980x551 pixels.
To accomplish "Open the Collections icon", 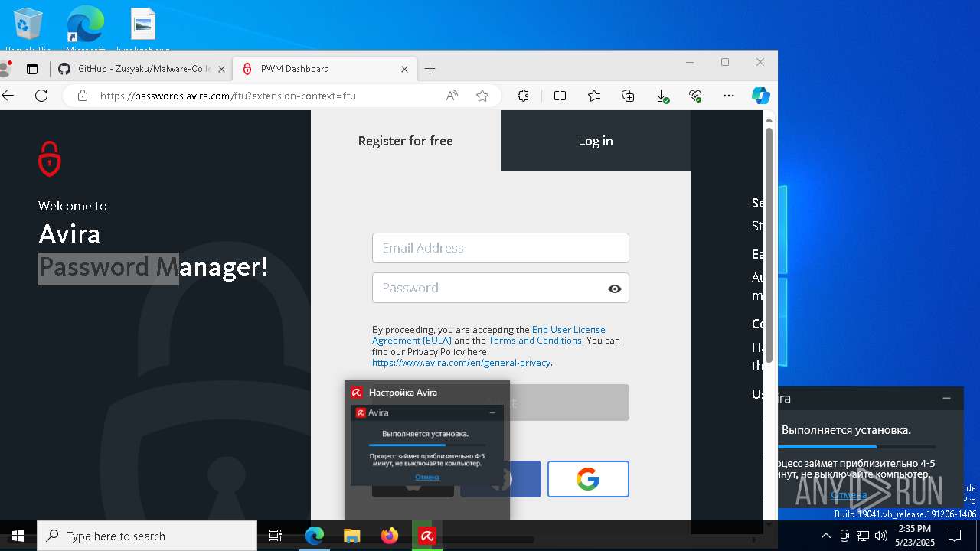I will tap(628, 96).
